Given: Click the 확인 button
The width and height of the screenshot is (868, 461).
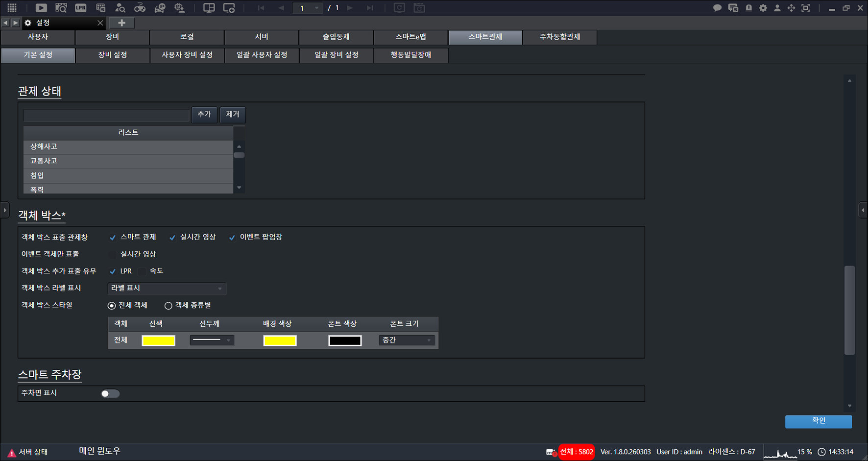Looking at the screenshot, I should pyautogui.click(x=819, y=421).
